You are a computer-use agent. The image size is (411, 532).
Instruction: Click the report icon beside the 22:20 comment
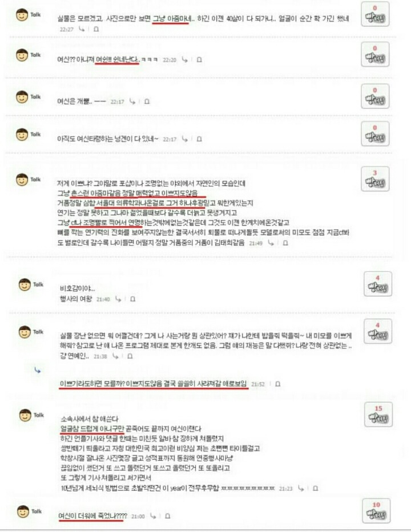click(199, 60)
